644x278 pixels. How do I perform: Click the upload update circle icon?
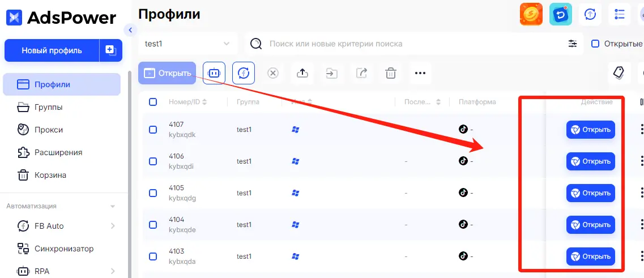coord(590,14)
